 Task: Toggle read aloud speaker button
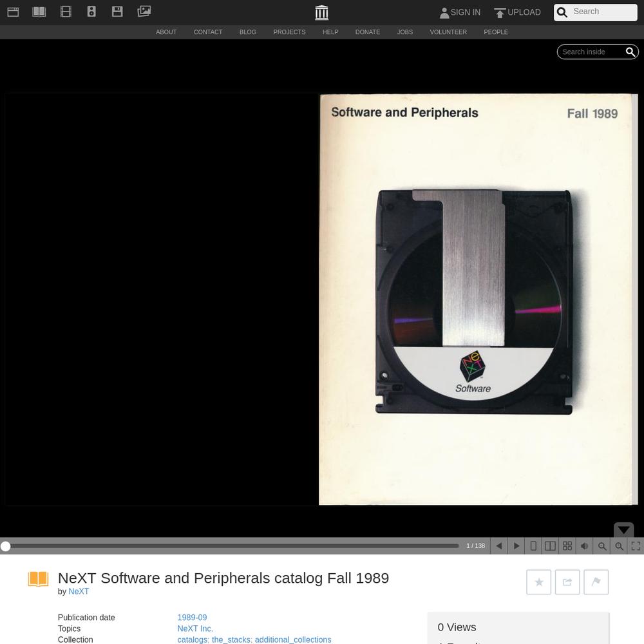585,546
